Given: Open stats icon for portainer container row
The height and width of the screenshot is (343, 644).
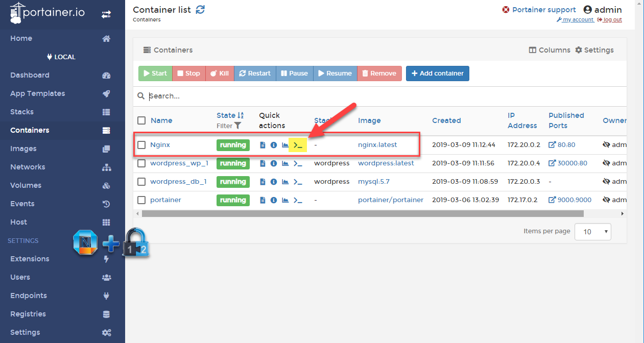Looking at the screenshot, I should coord(285,200).
